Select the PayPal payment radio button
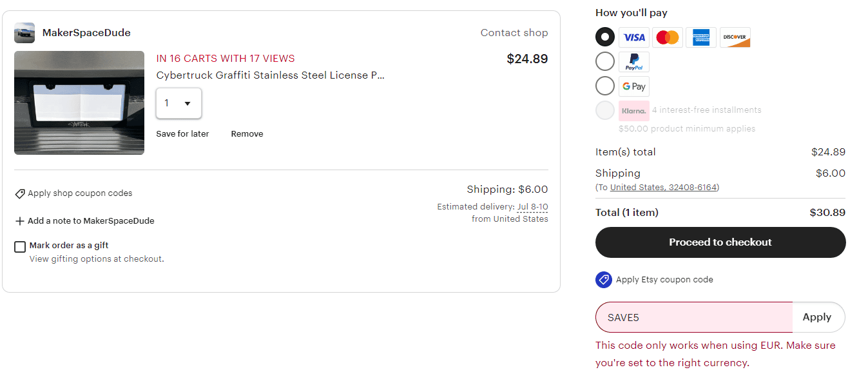 (604, 61)
